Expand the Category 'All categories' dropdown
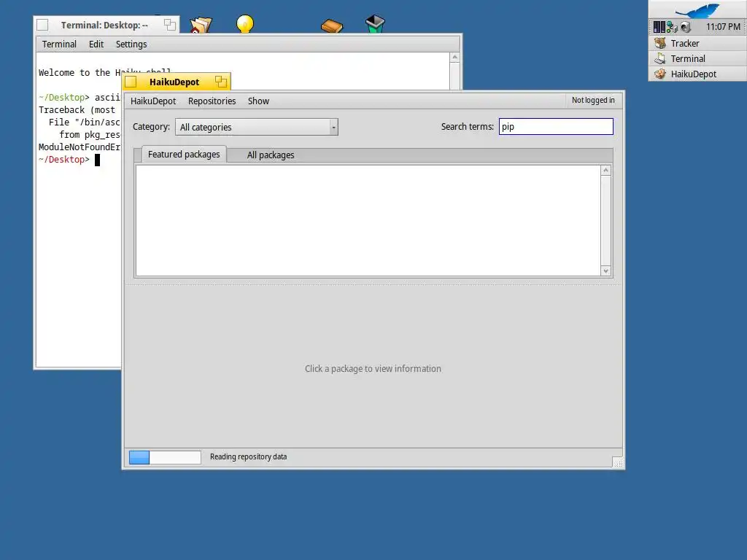This screenshot has height=560, width=747. click(x=257, y=127)
